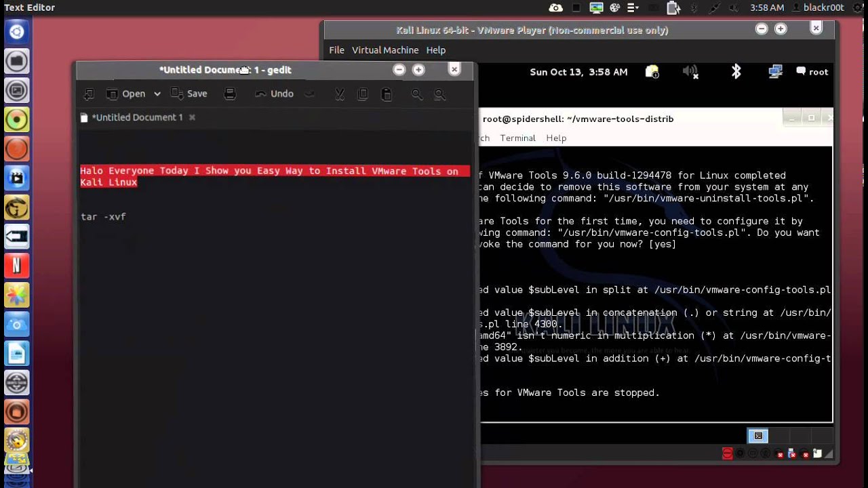Open the red Netflix N icon in launcher
Screen dimensions: 868x488
17,266
